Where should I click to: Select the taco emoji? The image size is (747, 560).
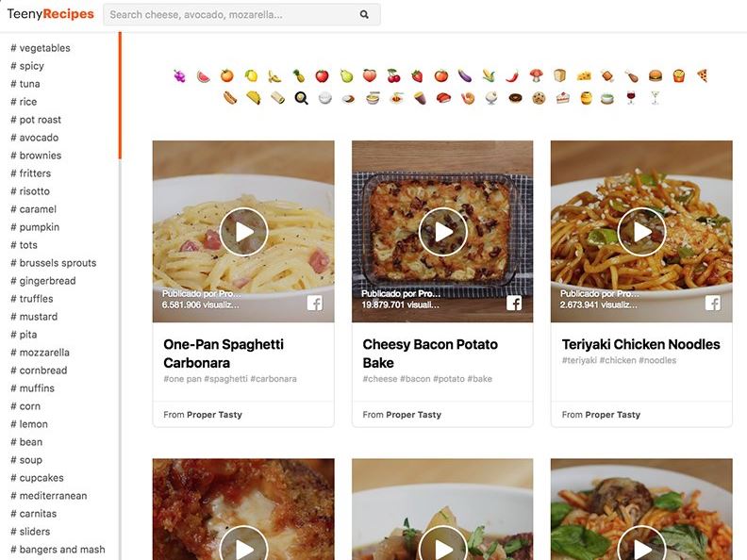click(x=254, y=98)
